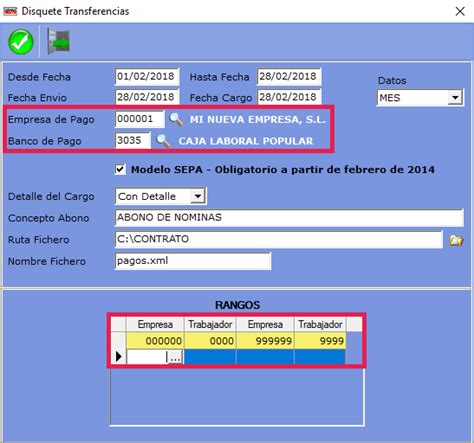This screenshot has width=474, height=443.
Task: Click the ellipsis button in the ranges row
Action: (x=175, y=357)
